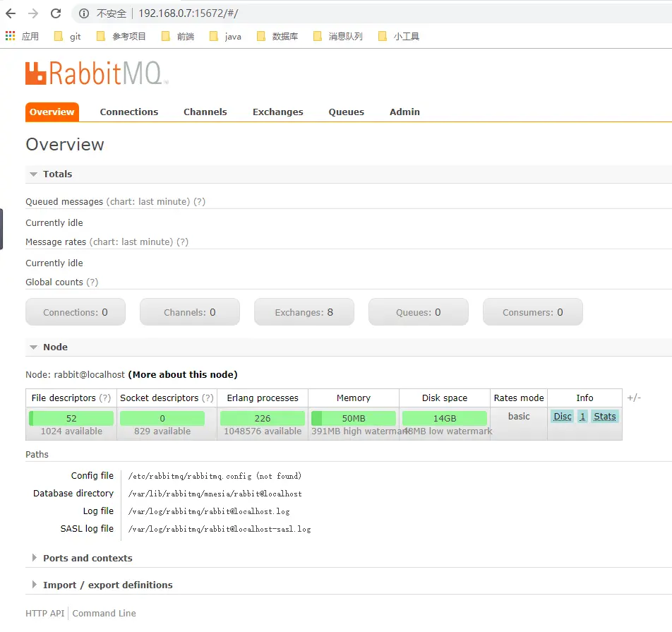Click the Erlang processes 226 bar
The height and width of the screenshot is (632, 672).
click(x=263, y=418)
